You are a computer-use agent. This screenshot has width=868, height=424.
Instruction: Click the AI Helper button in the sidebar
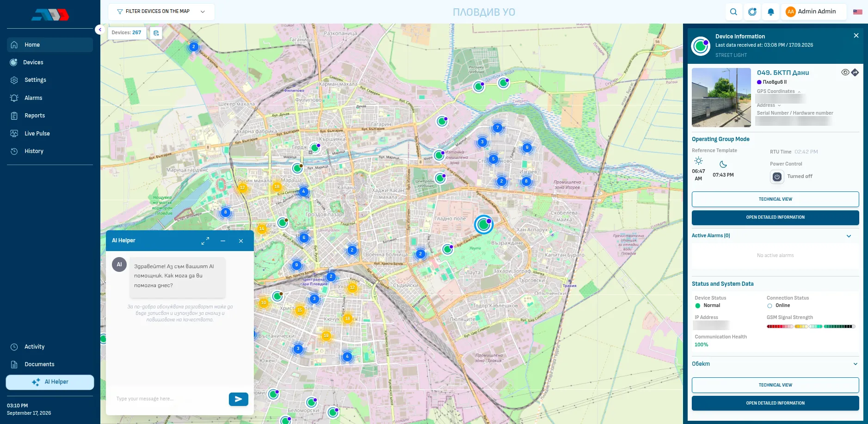tap(50, 382)
